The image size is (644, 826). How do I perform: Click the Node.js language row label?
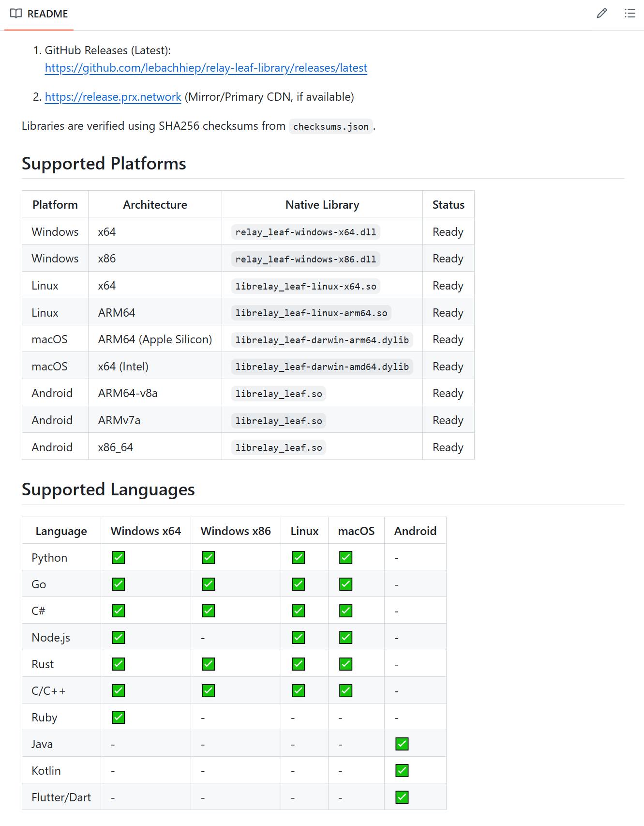51,638
